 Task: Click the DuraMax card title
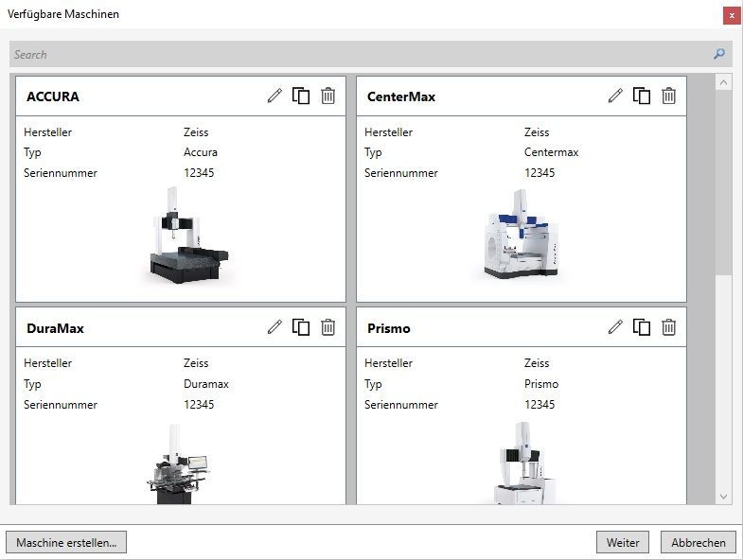(55, 328)
